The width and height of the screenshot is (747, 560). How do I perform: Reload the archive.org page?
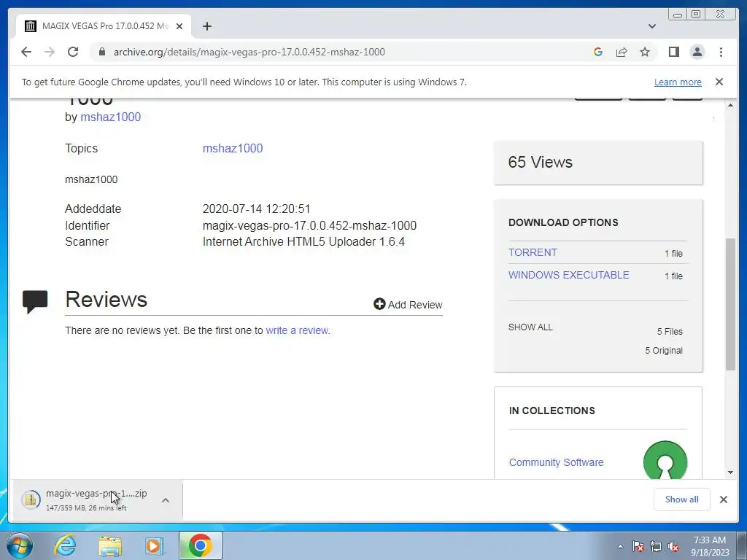[73, 52]
